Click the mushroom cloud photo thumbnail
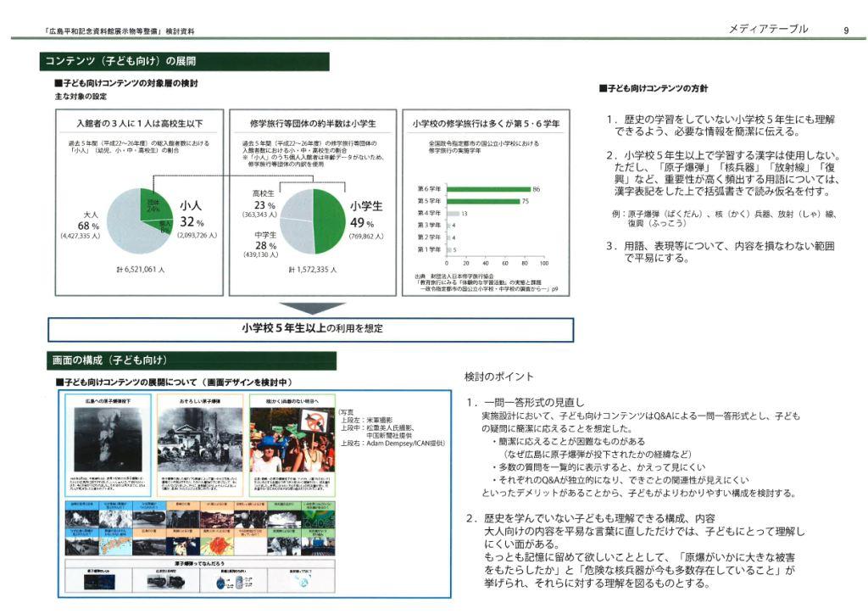The image size is (868, 614). coord(108,440)
